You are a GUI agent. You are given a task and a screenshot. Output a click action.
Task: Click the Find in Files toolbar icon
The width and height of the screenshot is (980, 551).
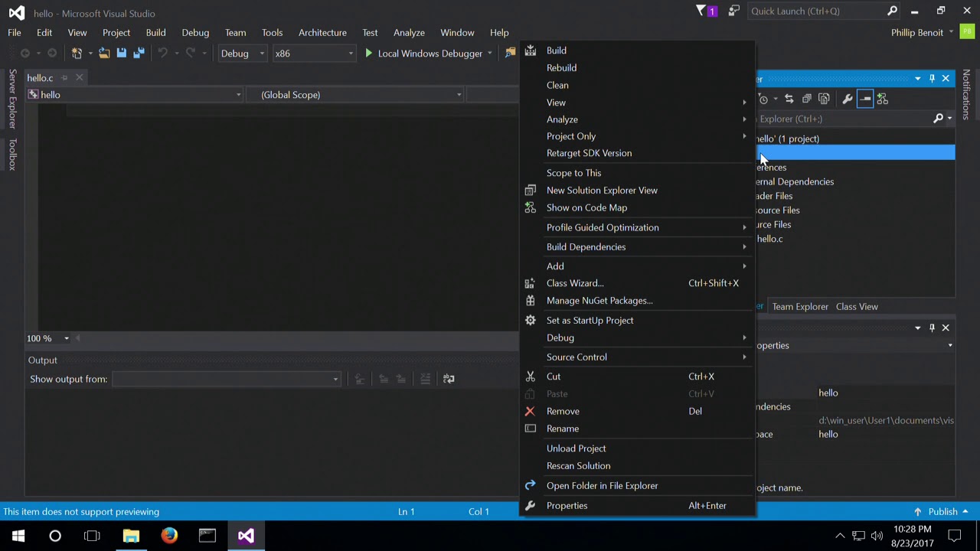pyautogui.click(x=510, y=54)
